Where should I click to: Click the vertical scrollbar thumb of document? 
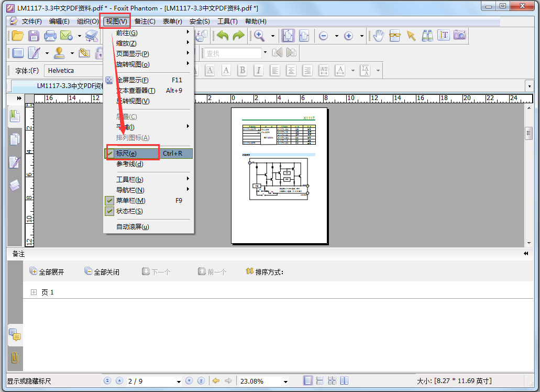(529, 133)
